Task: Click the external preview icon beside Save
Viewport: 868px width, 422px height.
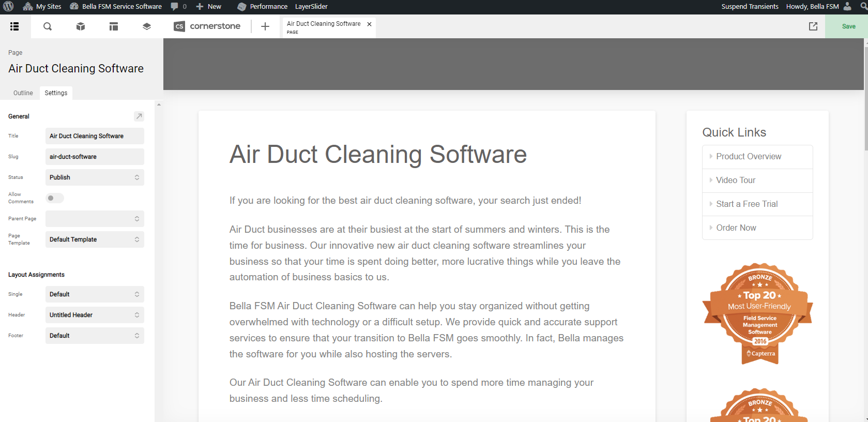Action: (813, 26)
